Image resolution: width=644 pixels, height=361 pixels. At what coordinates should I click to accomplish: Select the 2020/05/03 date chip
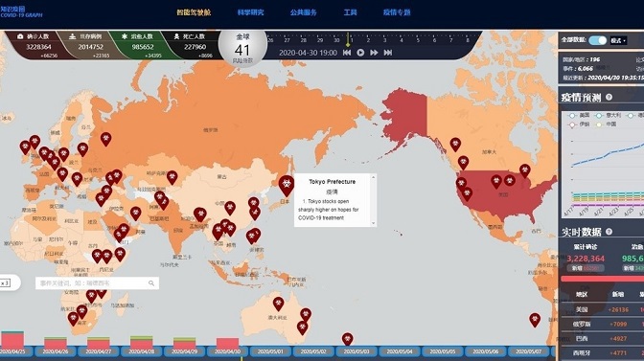pos(356,351)
